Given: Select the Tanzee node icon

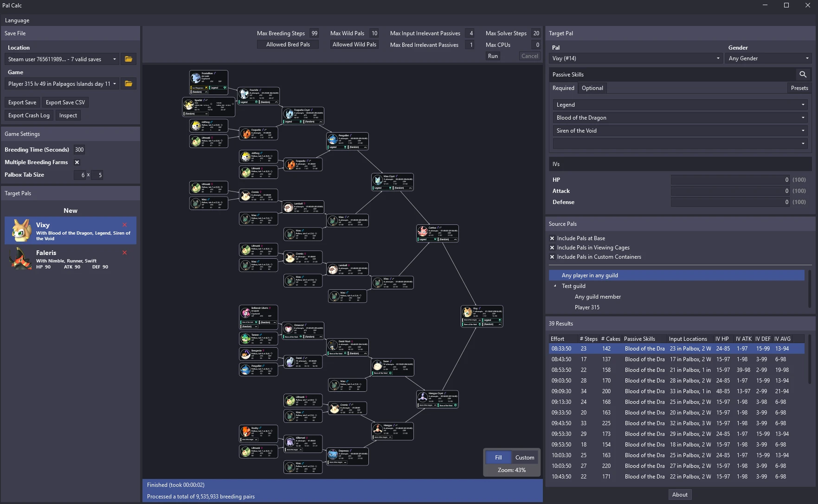Looking at the screenshot, I should tap(245, 338).
